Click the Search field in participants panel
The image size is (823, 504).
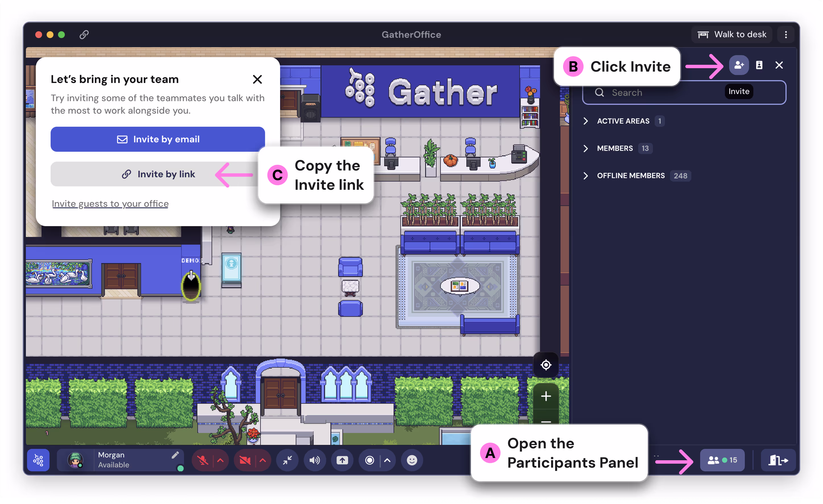pyautogui.click(x=684, y=92)
